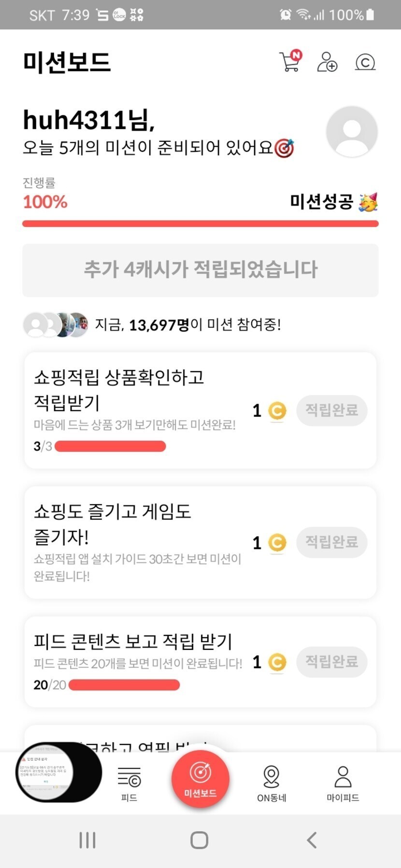Tap 적립완료 for 피드 콘텐츠 mission

coord(331,661)
